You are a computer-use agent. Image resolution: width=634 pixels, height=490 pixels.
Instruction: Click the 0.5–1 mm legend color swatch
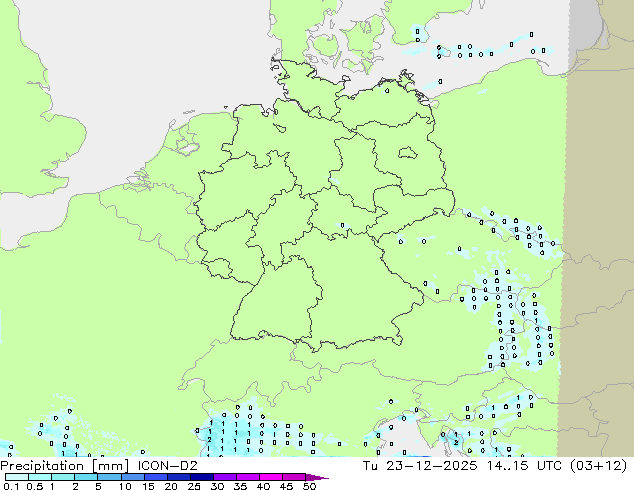[x=40, y=477]
